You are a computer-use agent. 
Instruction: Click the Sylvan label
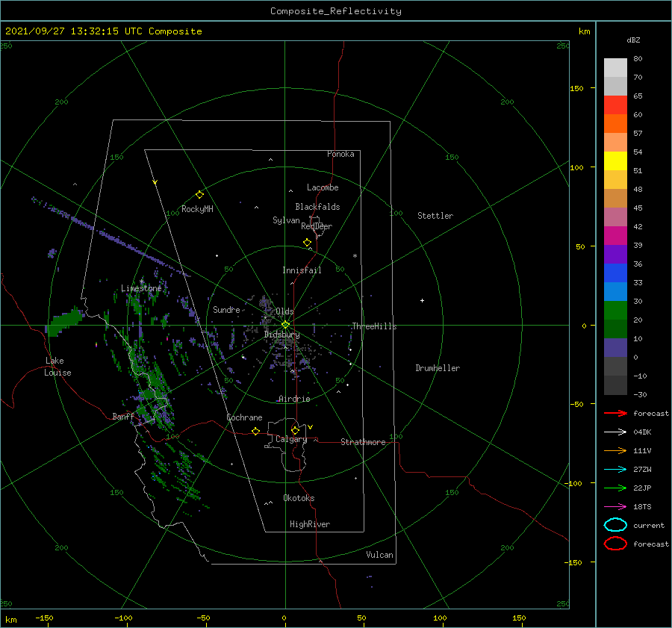tap(286, 220)
